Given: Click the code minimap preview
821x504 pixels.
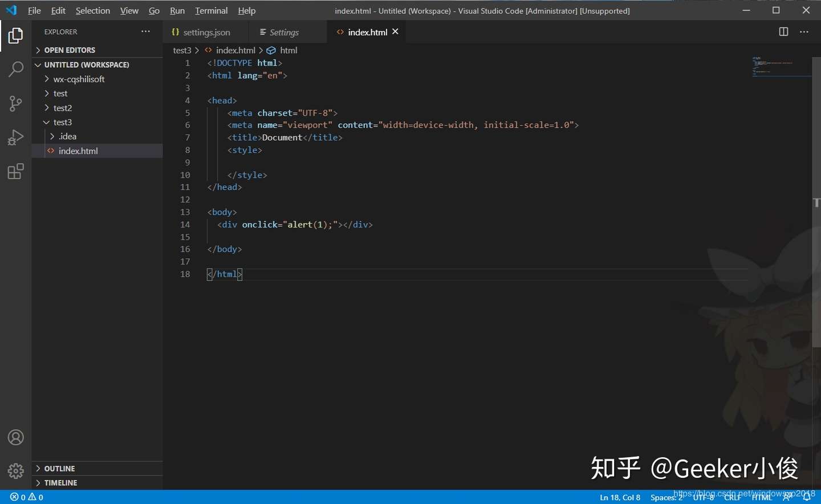Looking at the screenshot, I should [781, 66].
